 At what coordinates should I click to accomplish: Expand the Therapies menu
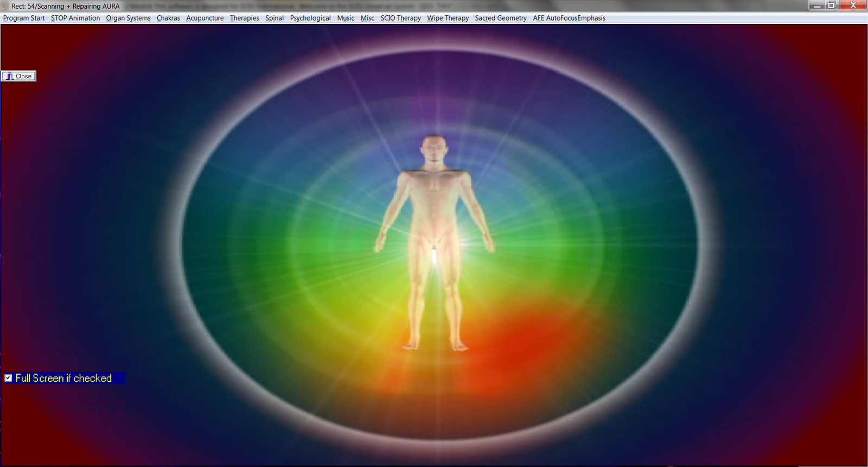click(244, 18)
